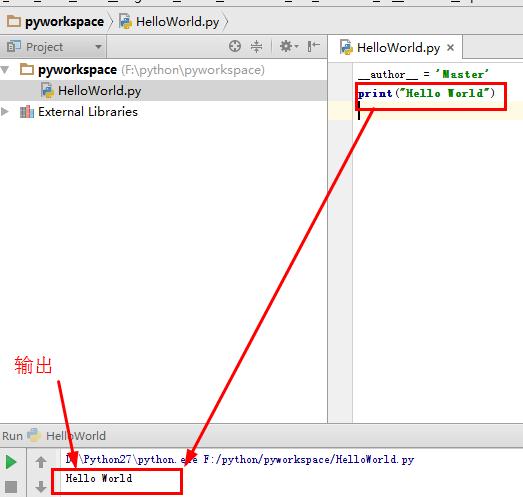
Task: Click the __author__ line in the editor
Action: coord(423,74)
